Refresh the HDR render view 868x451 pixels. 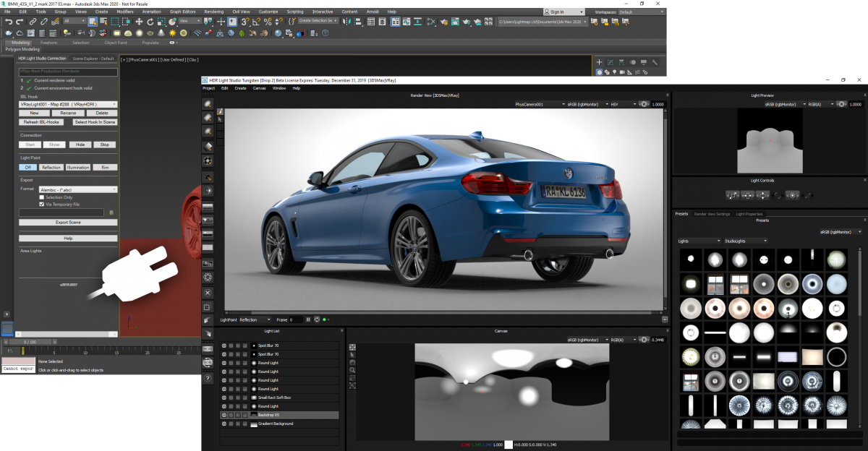click(x=317, y=319)
